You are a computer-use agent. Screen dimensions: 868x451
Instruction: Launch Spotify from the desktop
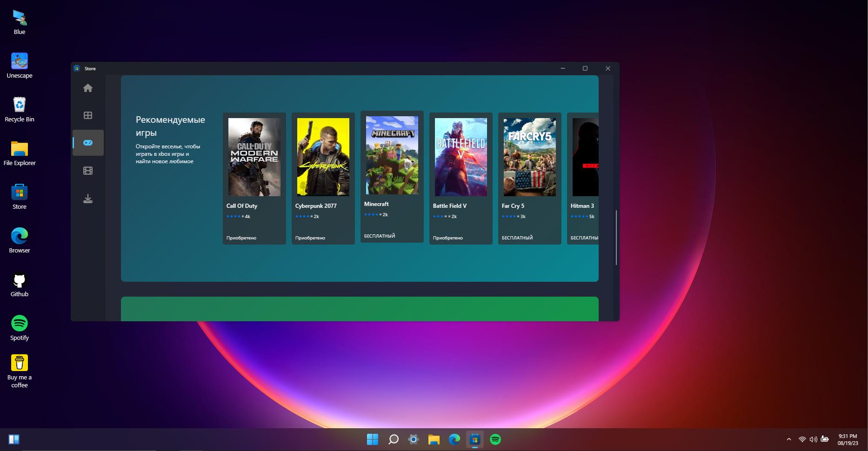20,328
